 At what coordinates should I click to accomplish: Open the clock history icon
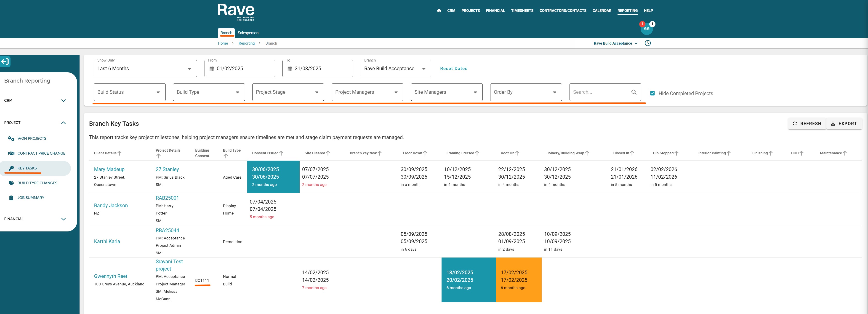[x=648, y=43]
